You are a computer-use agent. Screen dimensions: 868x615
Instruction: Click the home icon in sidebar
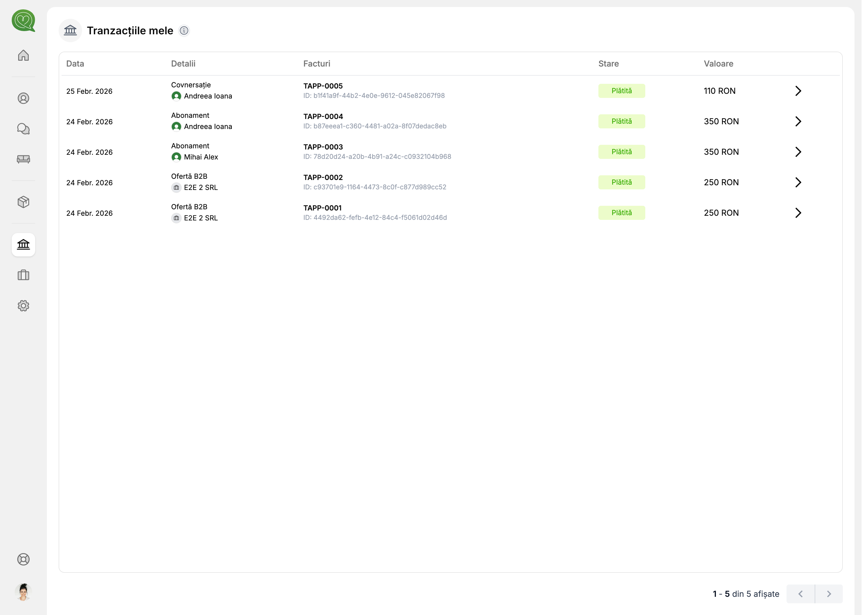pos(23,56)
